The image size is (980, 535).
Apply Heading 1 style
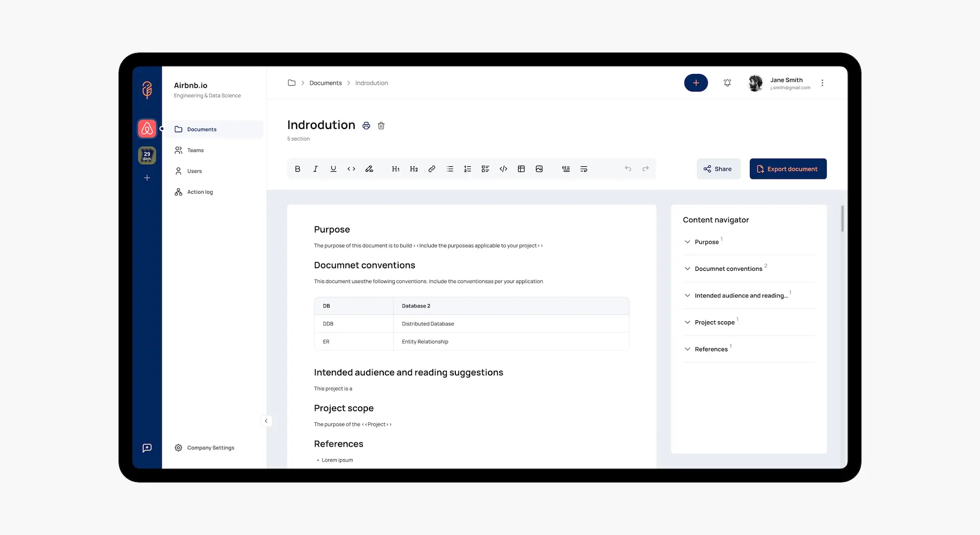(x=396, y=169)
